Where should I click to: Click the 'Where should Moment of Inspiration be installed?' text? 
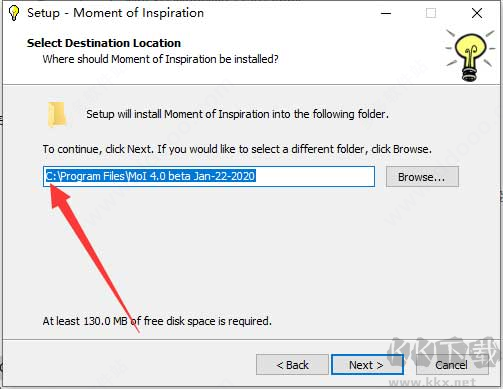(160, 59)
